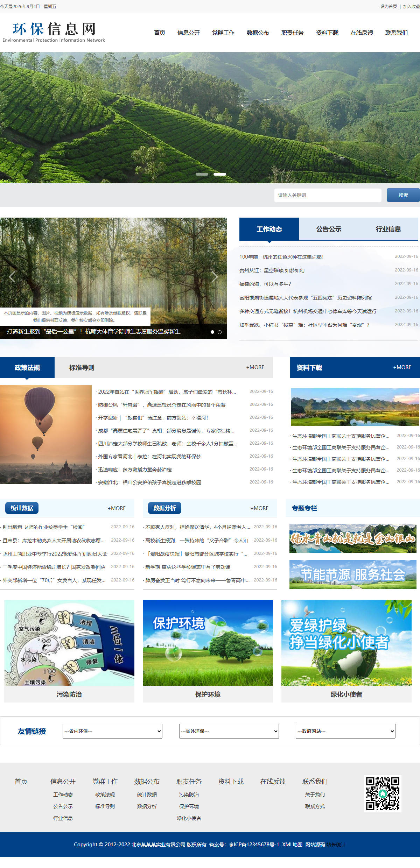The height and width of the screenshot is (868, 420).
Task: Open the 省外环保 dropdown list
Action: click(x=229, y=731)
